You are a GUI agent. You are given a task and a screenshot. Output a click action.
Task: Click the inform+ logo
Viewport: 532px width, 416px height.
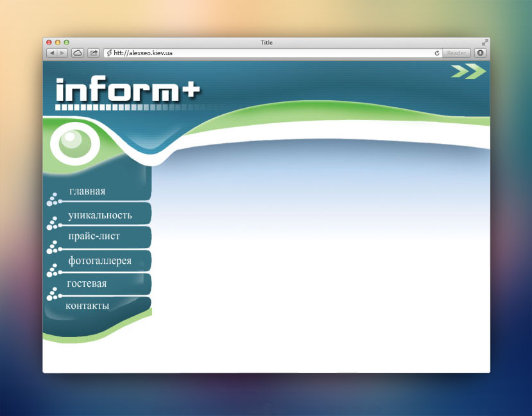pyautogui.click(x=128, y=89)
